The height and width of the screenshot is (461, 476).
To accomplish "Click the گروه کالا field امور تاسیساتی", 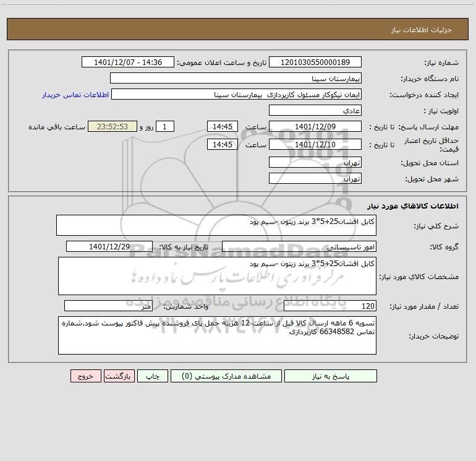I will click(x=299, y=246).
